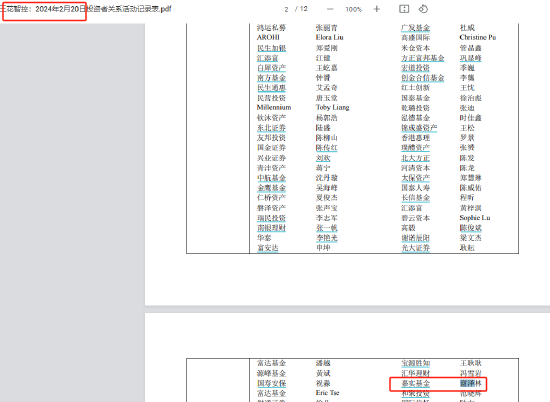The width and height of the screenshot is (550, 402).
Task: Click the name '唐玉堂'
Action: [x=326, y=98]
